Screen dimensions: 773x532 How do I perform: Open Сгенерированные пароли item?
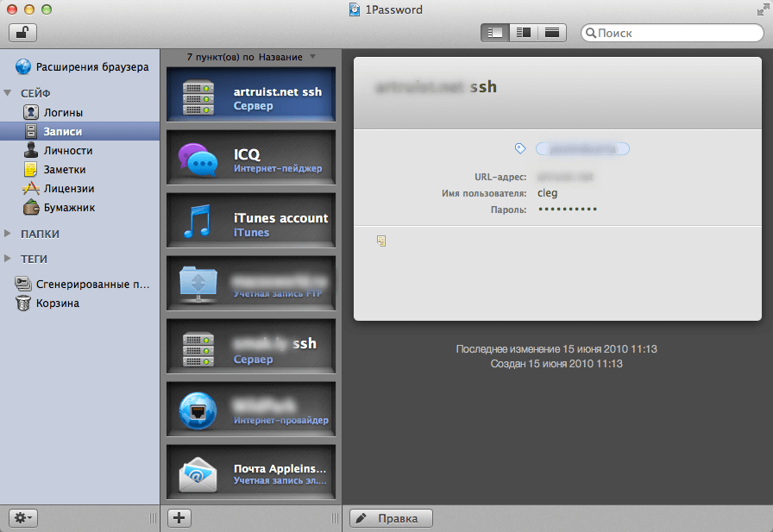82,285
